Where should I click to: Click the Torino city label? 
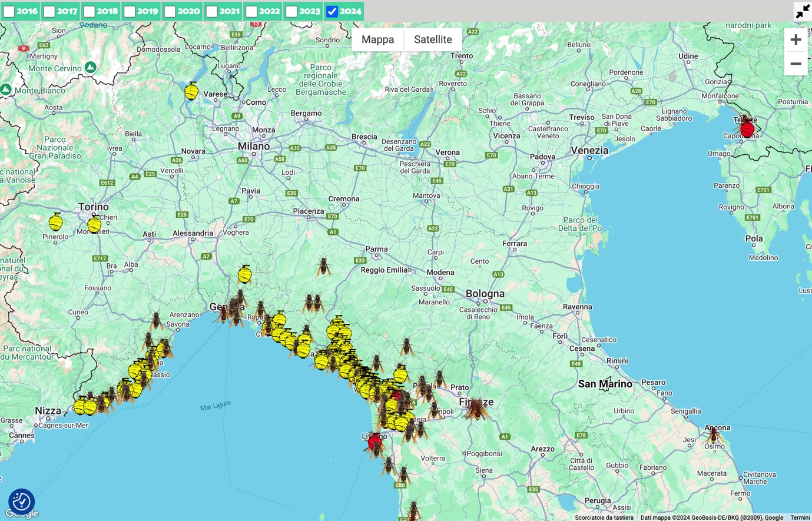pyautogui.click(x=94, y=207)
